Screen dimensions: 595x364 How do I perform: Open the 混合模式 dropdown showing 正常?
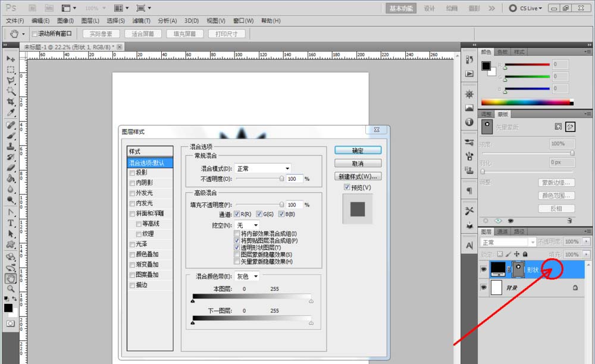click(262, 168)
